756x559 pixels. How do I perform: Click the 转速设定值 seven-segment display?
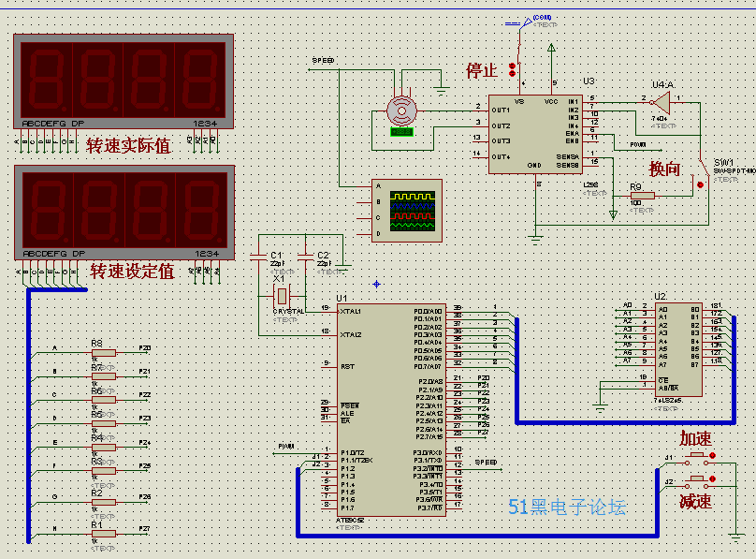(124, 213)
